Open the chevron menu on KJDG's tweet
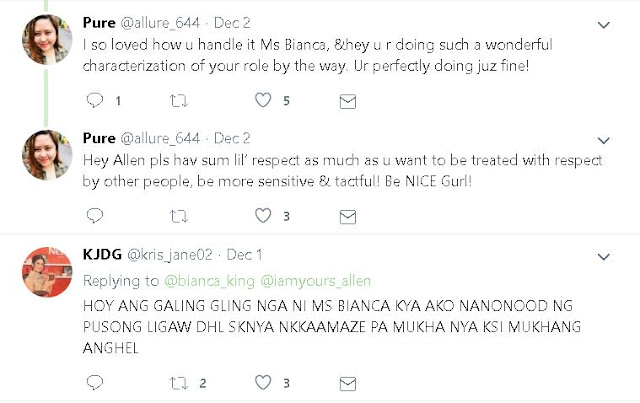This screenshot has width=640, height=403. [x=603, y=256]
